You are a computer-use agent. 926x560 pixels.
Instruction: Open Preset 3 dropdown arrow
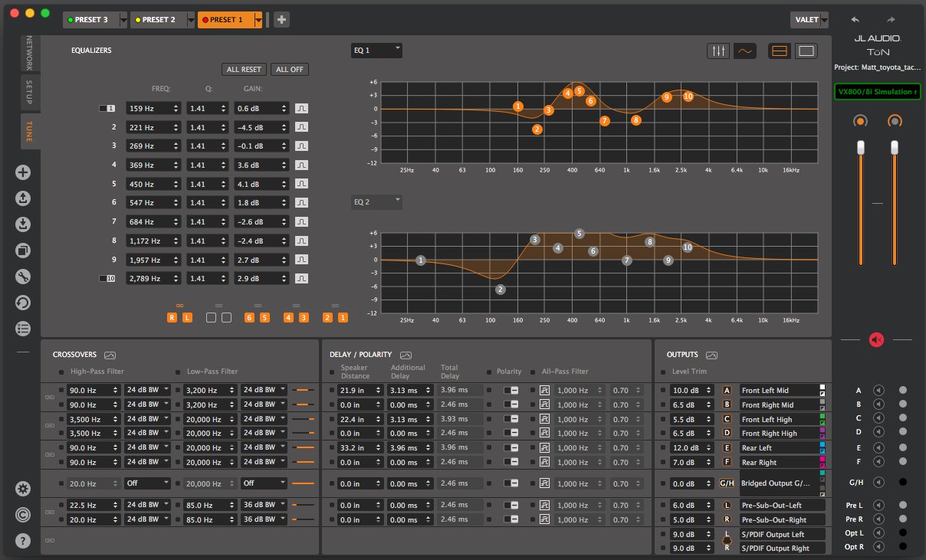coord(123,20)
